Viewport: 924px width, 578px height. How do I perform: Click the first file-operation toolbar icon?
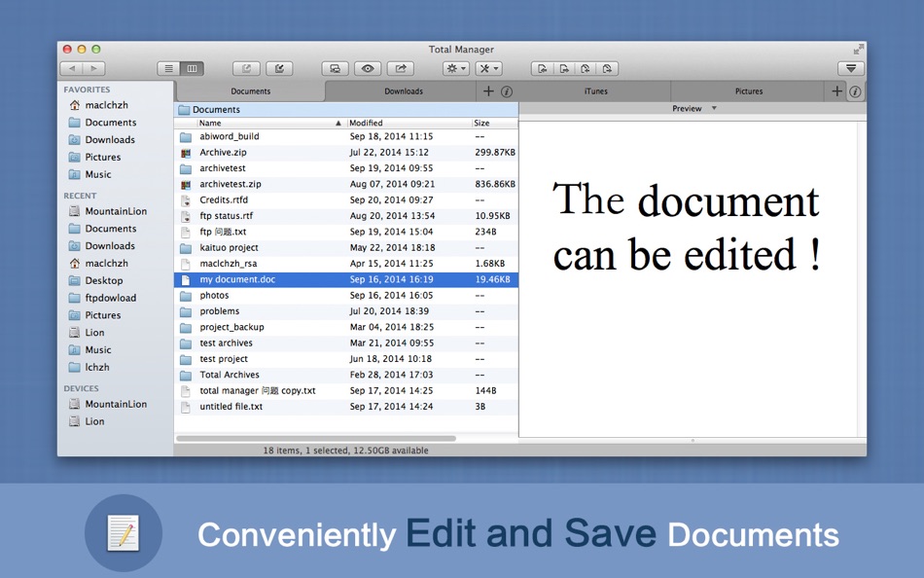pyautogui.click(x=542, y=69)
